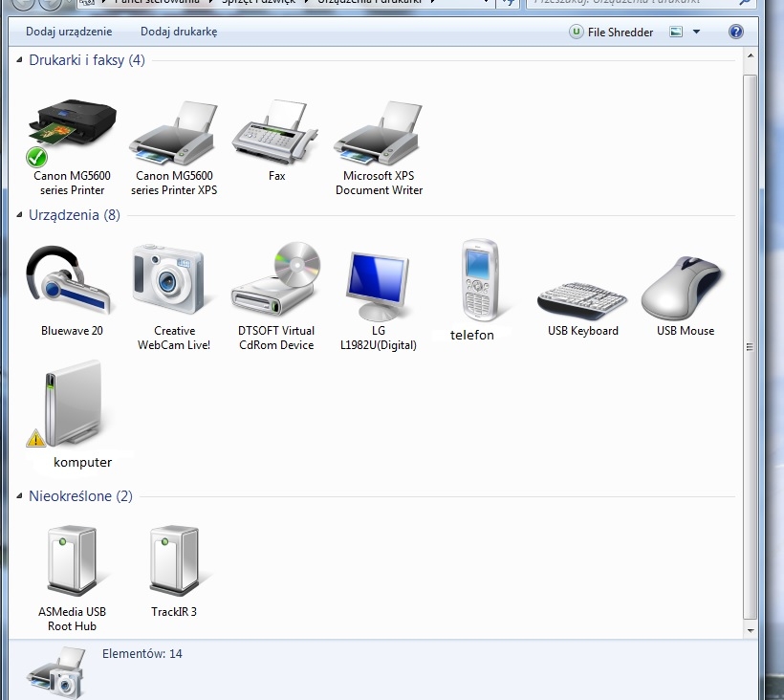This screenshot has height=700, width=784.
Task: Click the File Shredder green icon
Action: (576, 32)
